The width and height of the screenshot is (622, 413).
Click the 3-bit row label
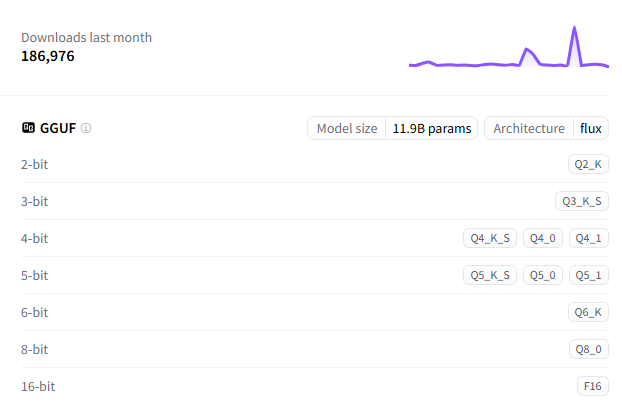click(35, 201)
